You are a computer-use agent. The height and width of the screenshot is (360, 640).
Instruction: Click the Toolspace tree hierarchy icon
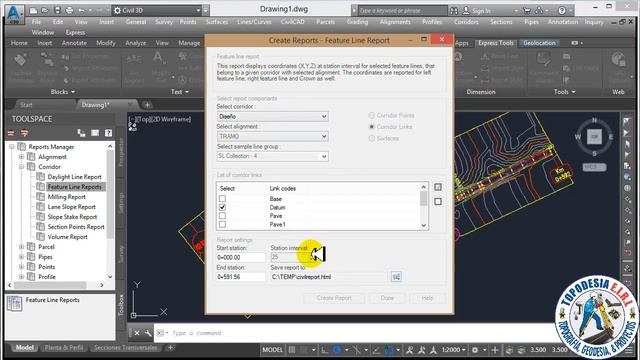point(81,133)
